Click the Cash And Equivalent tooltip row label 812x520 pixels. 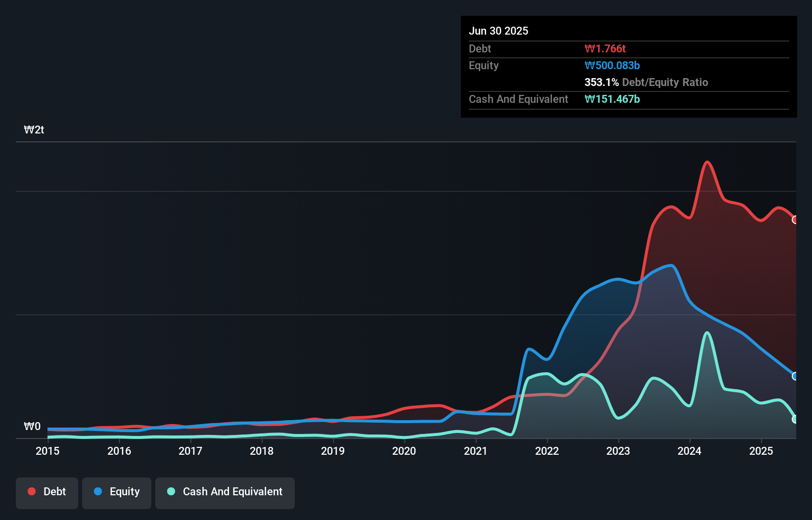tap(518, 99)
